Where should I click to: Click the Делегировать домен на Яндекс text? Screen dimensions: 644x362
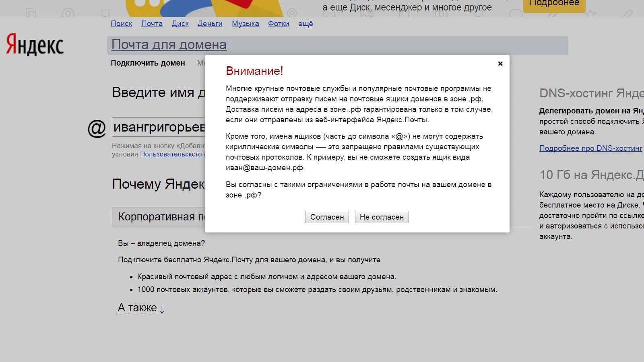point(592,111)
